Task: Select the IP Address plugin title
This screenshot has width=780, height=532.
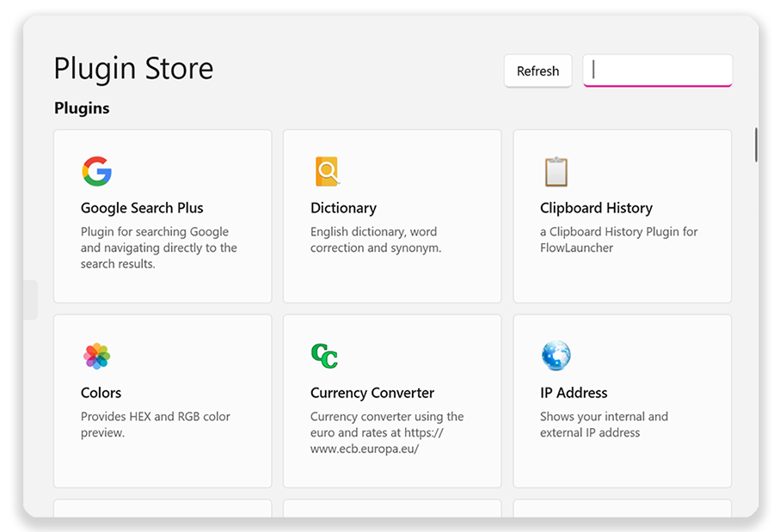Action: click(x=574, y=393)
